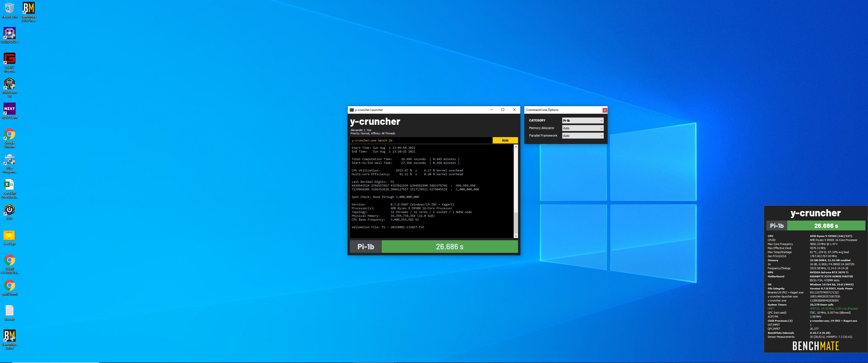Open the gskill2.html file icon
The width and height of the screenshot is (868, 363).
[x=9, y=288]
